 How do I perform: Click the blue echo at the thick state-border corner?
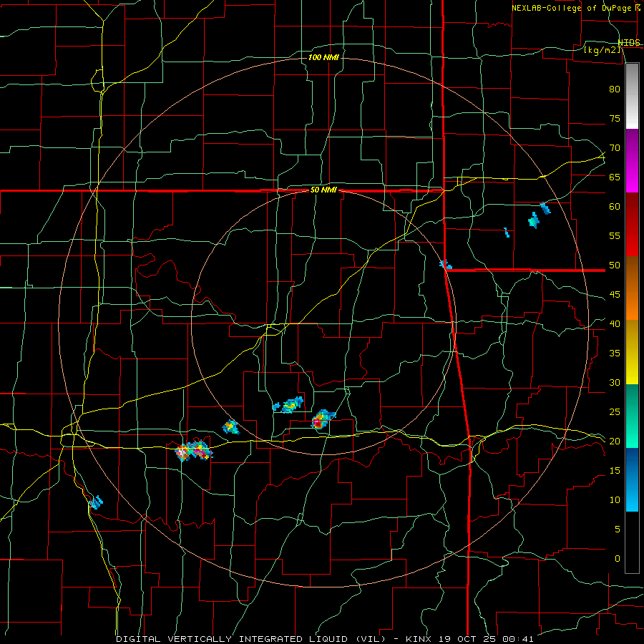point(445,264)
